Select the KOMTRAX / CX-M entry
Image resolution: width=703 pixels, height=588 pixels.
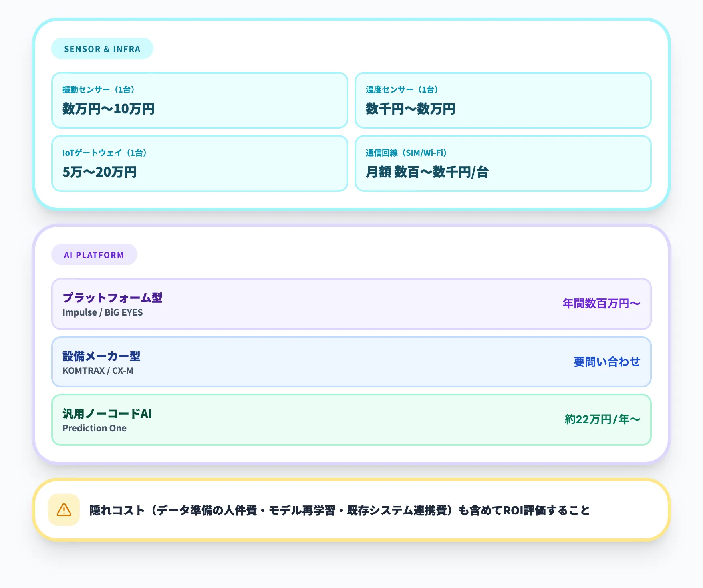pos(98,371)
